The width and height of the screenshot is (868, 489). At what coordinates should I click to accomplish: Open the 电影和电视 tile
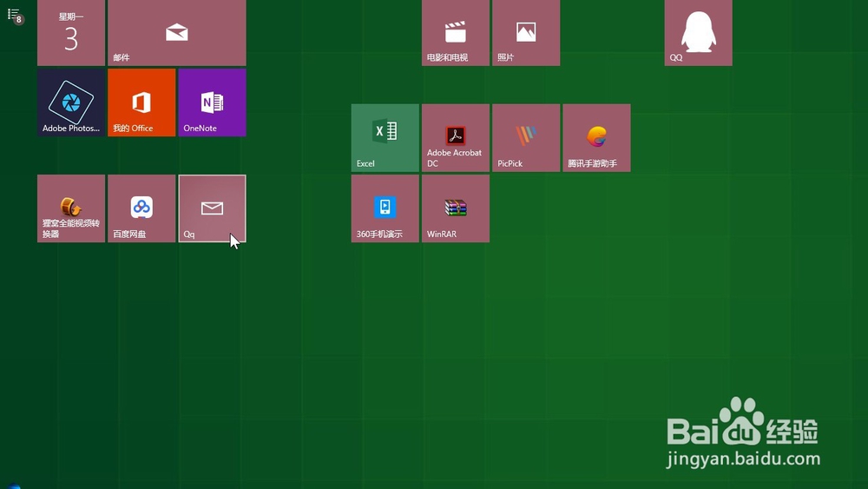(x=456, y=33)
